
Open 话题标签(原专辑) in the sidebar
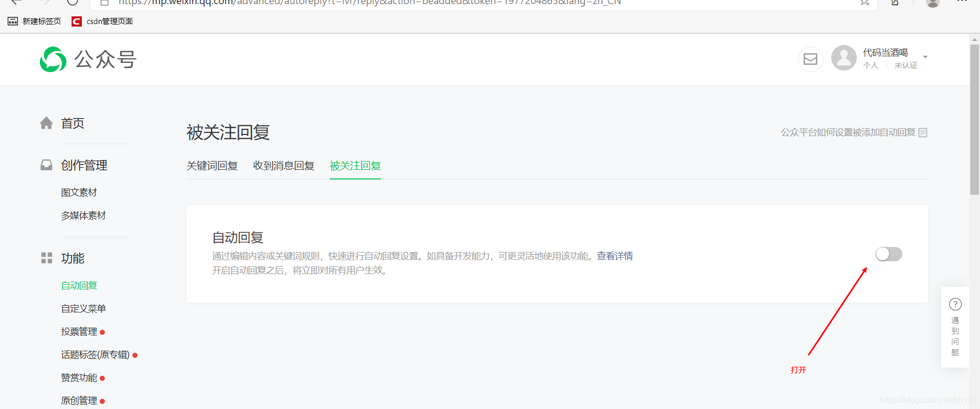(95, 355)
